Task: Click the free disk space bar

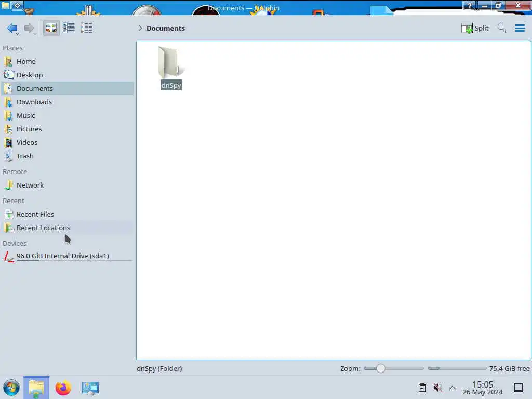Action: (457, 368)
